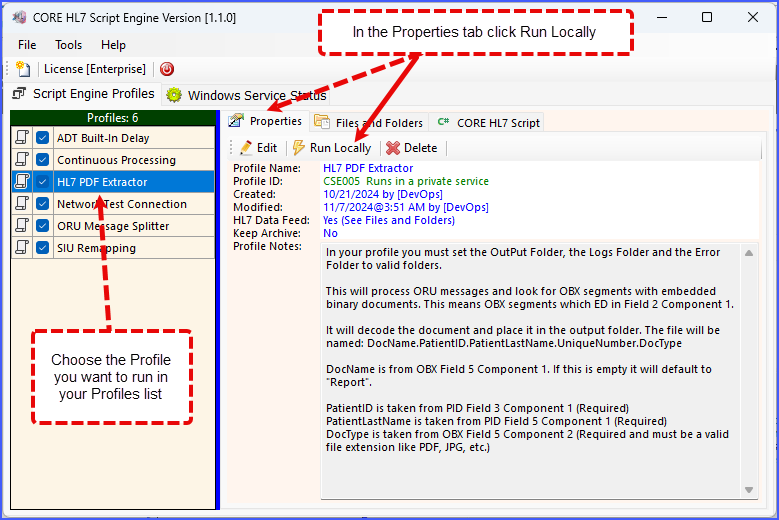Screen dimensions: 779x520
Task: Open the CORE HL7 Script tab
Action: pyautogui.click(x=488, y=122)
